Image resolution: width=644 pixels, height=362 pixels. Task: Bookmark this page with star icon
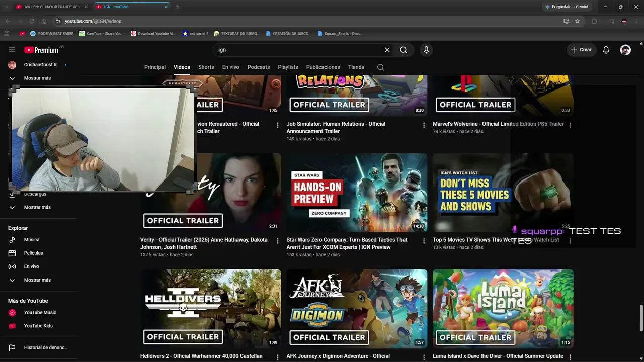point(577,21)
